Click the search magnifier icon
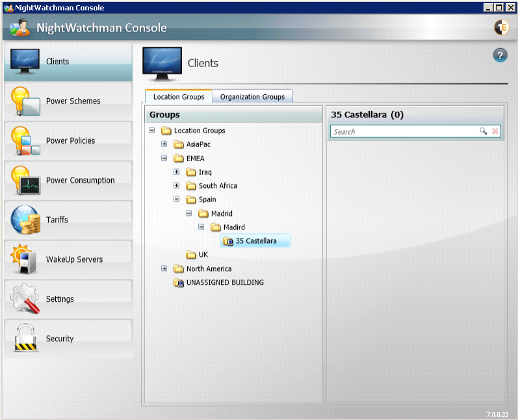 point(483,131)
